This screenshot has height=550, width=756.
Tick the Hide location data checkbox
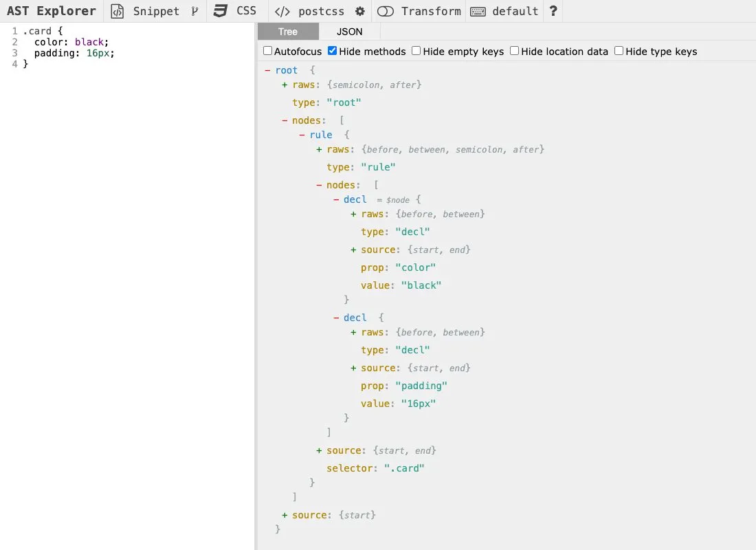(515, 51)
